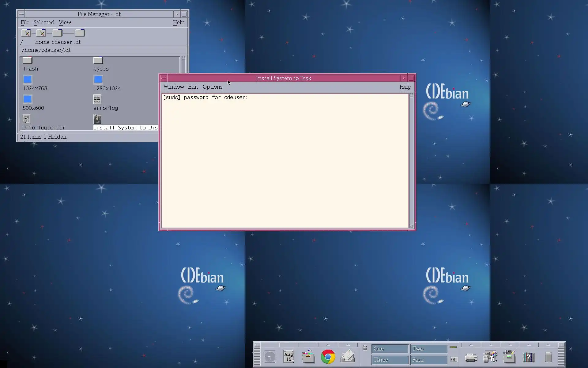
Task: Open the Mailer inbox icon
Action: (x=347, y=357)
